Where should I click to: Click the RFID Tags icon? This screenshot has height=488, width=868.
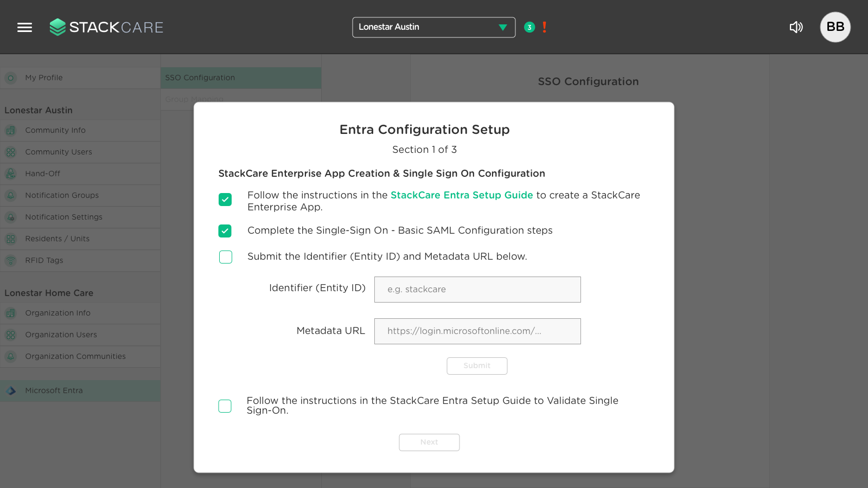pyautogui.click(x=11, y=261)
